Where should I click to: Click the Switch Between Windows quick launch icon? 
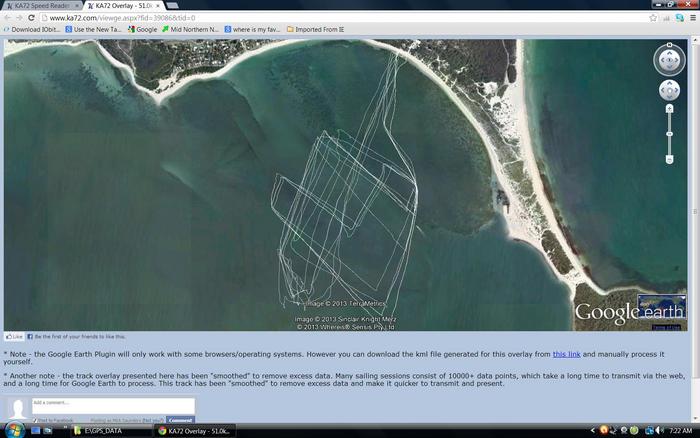[x=47, y=431]
